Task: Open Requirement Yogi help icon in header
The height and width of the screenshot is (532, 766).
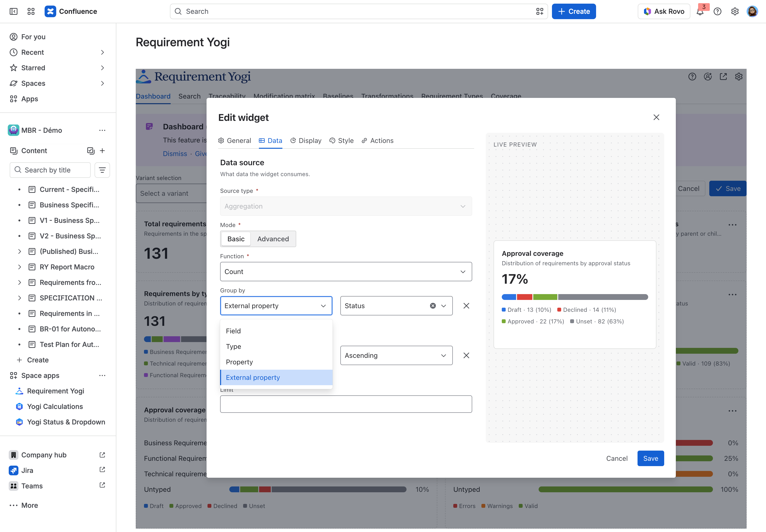Action: (x=692, y=77)
